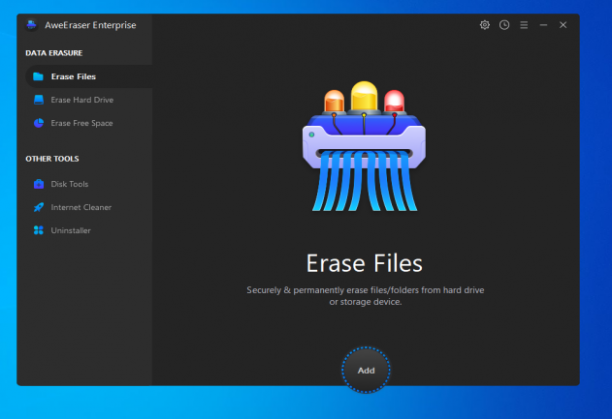This screenshot has height=419, width=612.
Task: Click the round Add button
Action: (x=366, y=370)
